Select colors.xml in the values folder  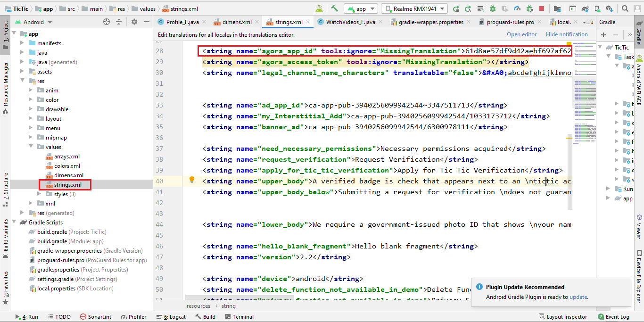(67, 166)
